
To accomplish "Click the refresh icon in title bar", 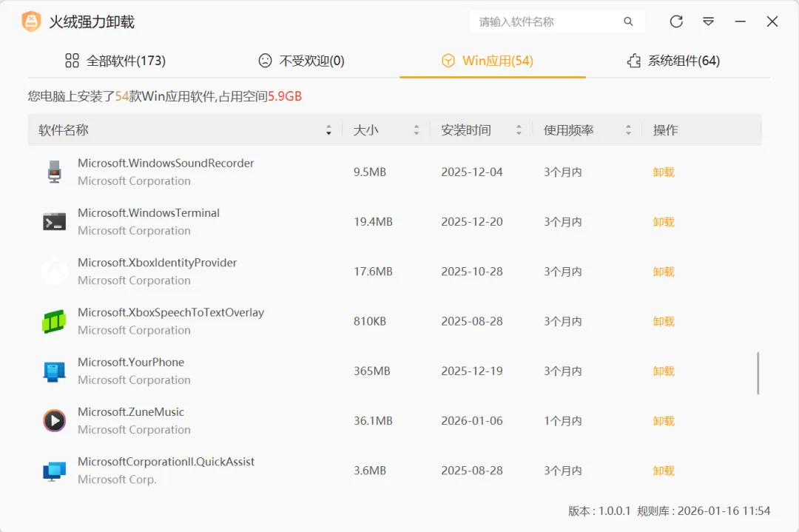I will (x=676, y=21).
